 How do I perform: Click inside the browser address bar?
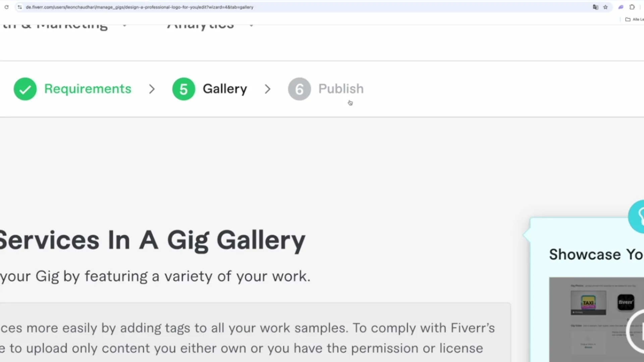click(x=201, y=7)
